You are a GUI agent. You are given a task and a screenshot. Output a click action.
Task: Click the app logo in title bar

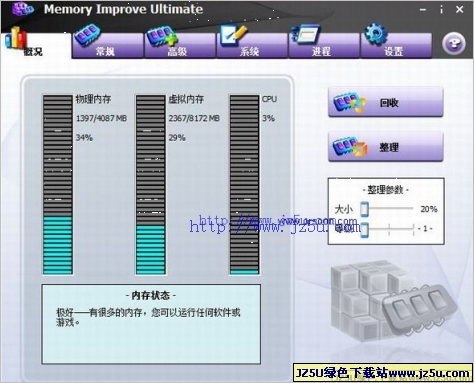23,9
